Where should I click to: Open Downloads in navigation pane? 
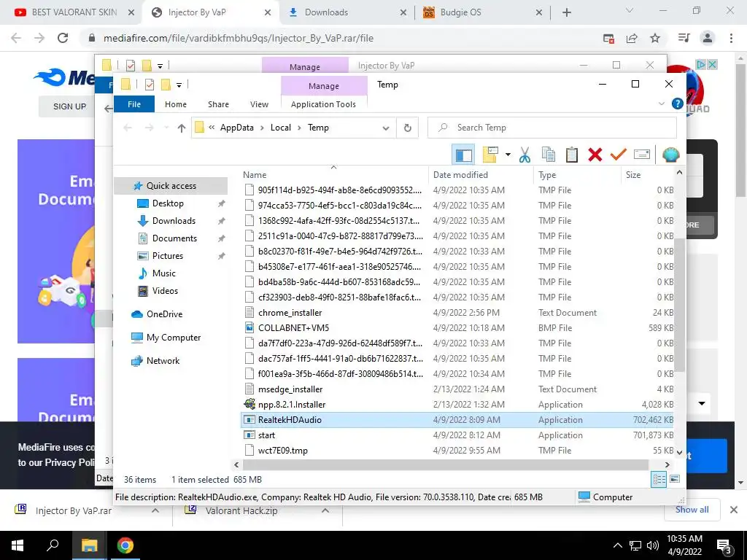click(x=174, y=221)
